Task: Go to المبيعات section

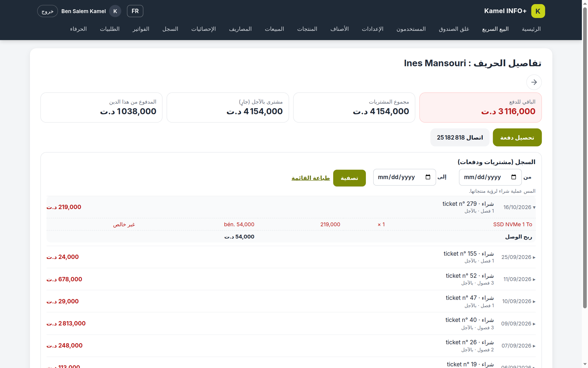Action: click(274, 29)
